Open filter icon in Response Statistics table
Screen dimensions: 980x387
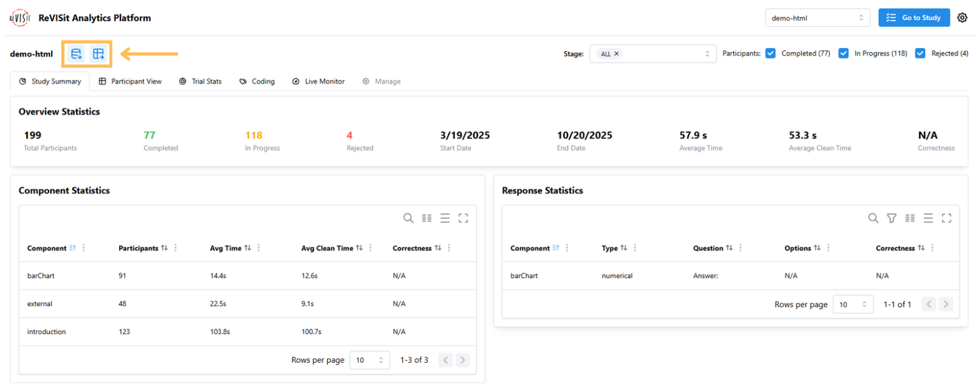[892, 218]
